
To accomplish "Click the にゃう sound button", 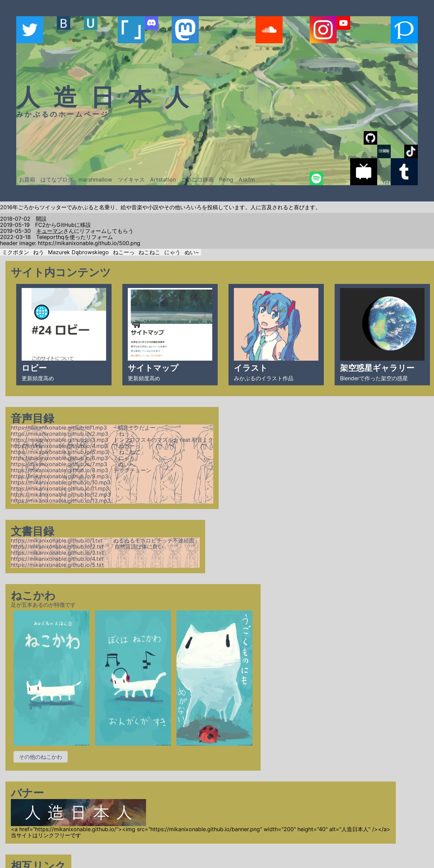I will click(x=172, y=252).
